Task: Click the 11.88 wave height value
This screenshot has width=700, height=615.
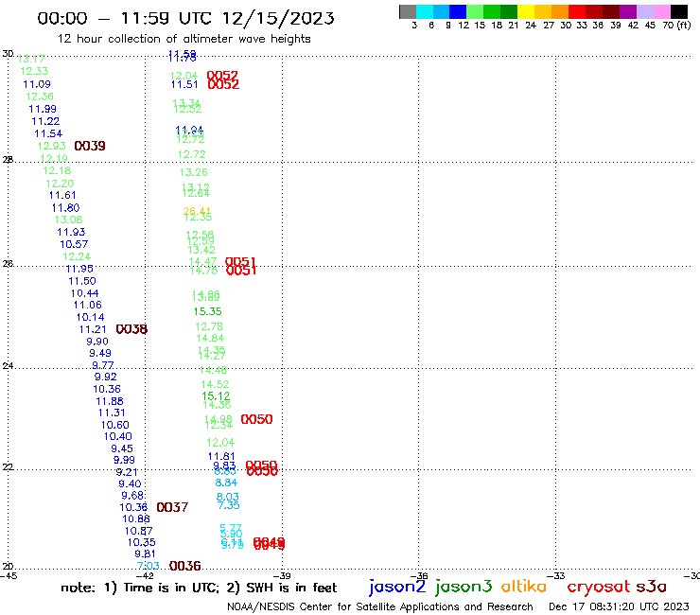Action: (x=110, y=401)
